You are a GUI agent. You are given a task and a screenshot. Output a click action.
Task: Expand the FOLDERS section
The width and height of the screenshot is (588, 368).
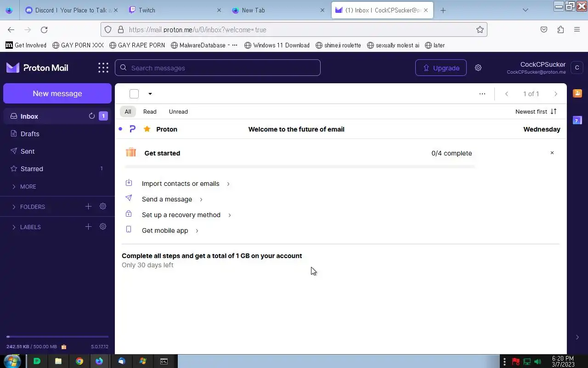tap(28, 207)
